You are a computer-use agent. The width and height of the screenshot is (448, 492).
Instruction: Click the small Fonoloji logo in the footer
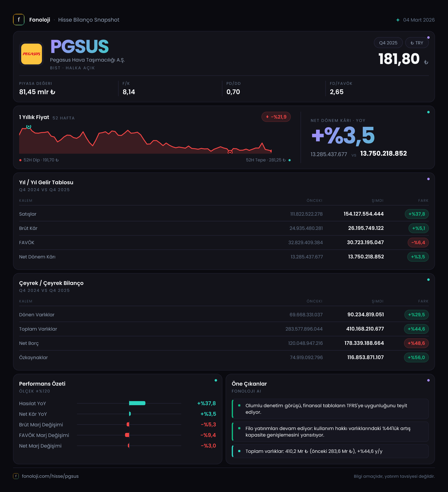(16, 476)
